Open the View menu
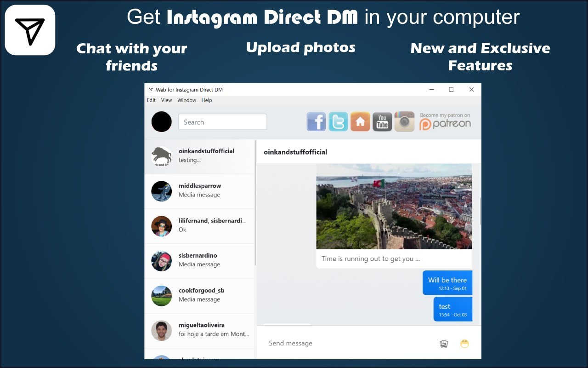The width and height of the screenshot is (588, 368). pyautogui.click(x=166, y=100)
